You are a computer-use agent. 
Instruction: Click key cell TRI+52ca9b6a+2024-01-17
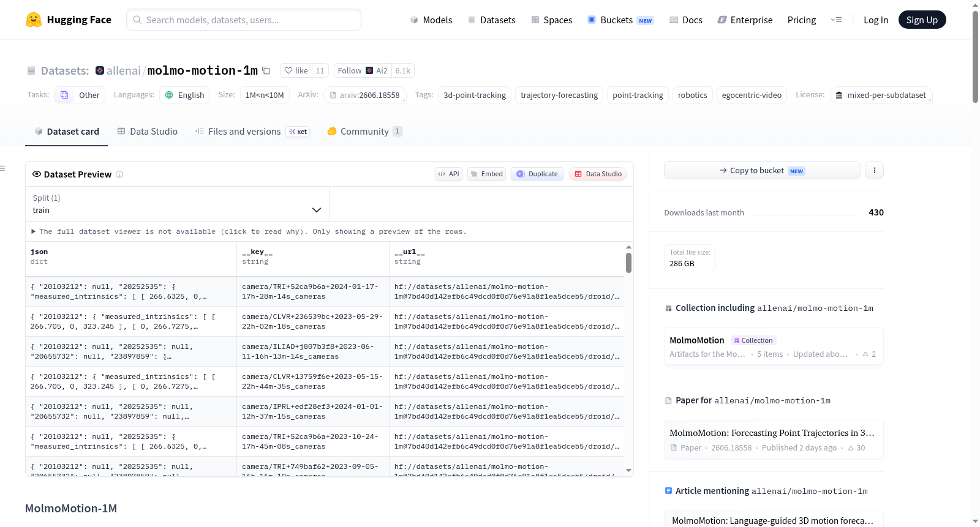312,291
